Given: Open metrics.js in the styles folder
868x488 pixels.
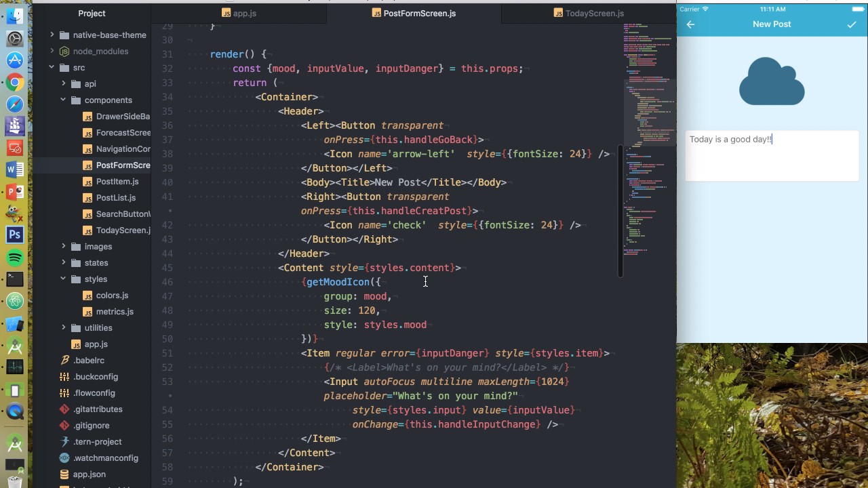Looking at the screenshot, I should pyautogui.click(x=115, y=312).
